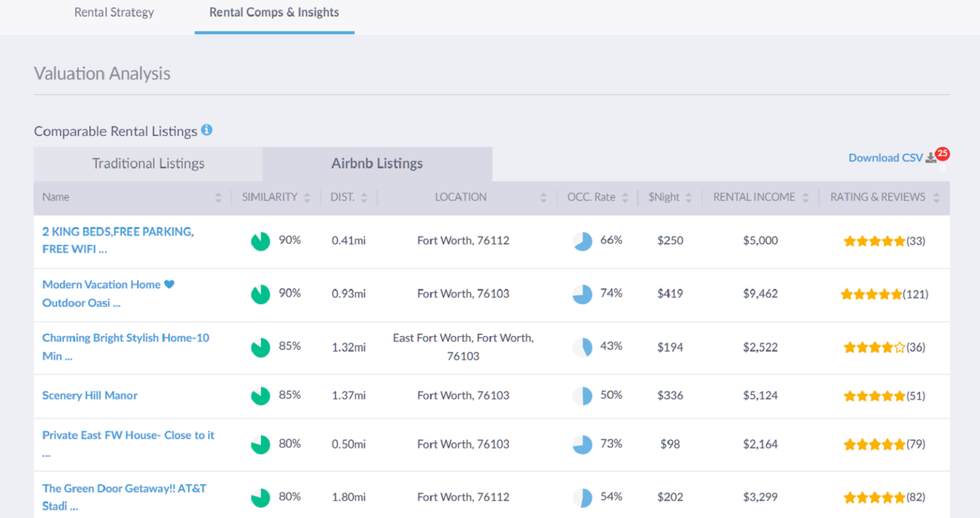Sort listings by DIST. column
The height and width of the screenshot is (518, 980).
[x=348, y=198]
